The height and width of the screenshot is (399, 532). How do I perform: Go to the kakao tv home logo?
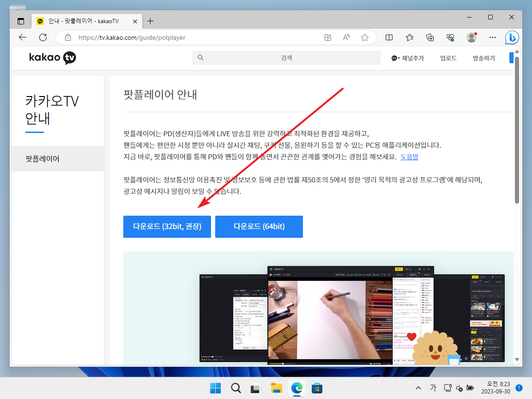tap(53, 58)
